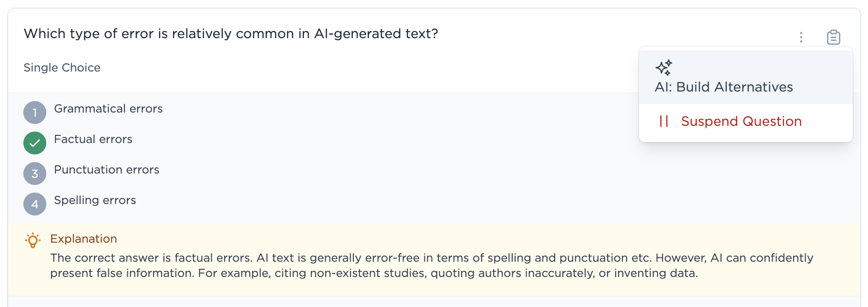The image size is (868, 307).
Task: Open the three-dot options menu
Action: [801, 37]
